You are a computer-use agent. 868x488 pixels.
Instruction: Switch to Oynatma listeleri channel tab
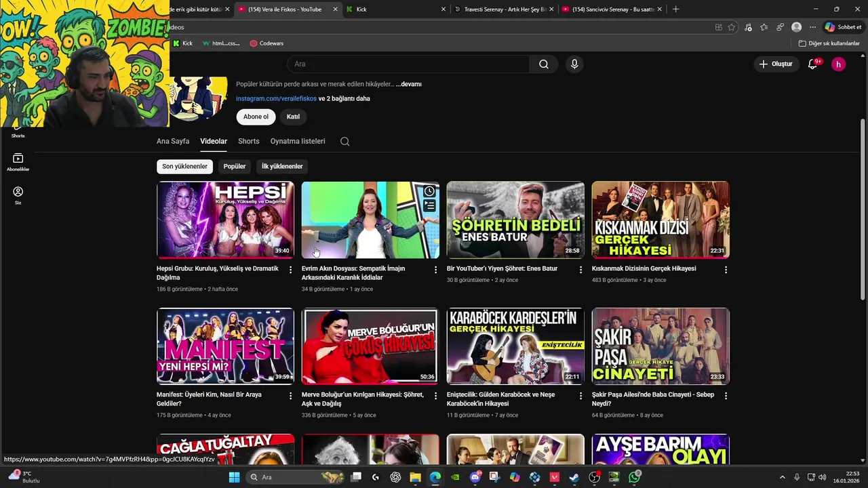pos(298,142)
